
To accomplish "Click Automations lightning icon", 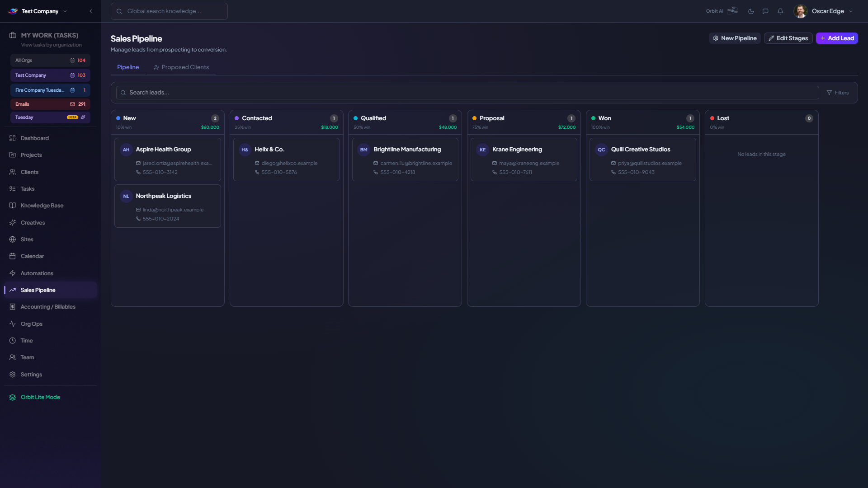I will [13, 273].
